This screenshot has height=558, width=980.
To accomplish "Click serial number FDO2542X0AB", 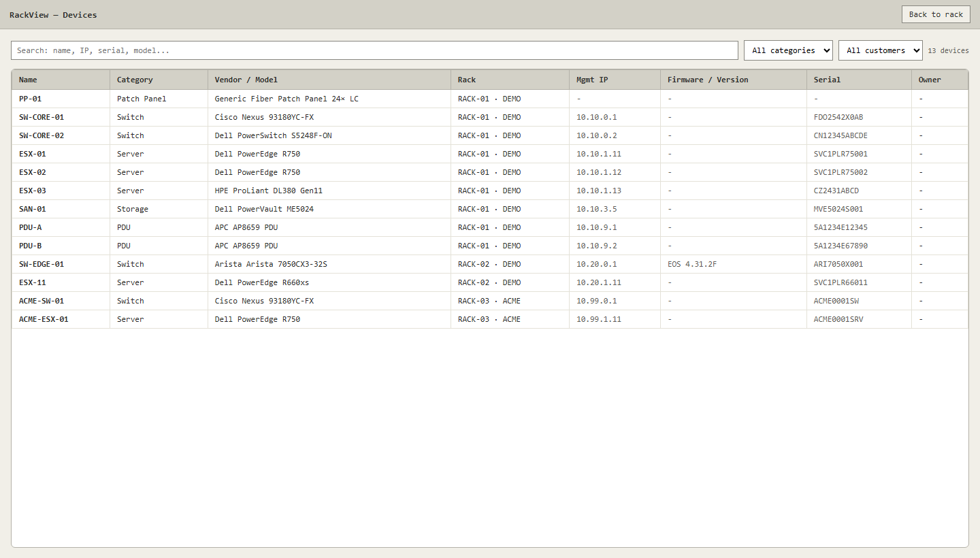I will point(838,117).
